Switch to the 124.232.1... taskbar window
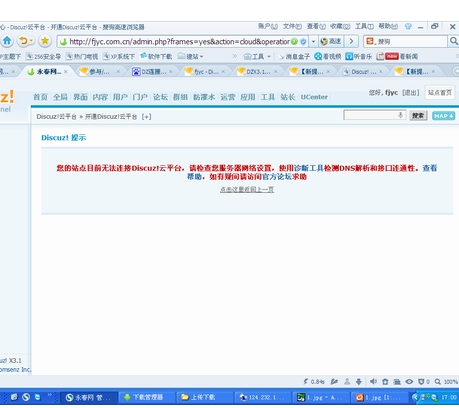 tap(262, 397)
